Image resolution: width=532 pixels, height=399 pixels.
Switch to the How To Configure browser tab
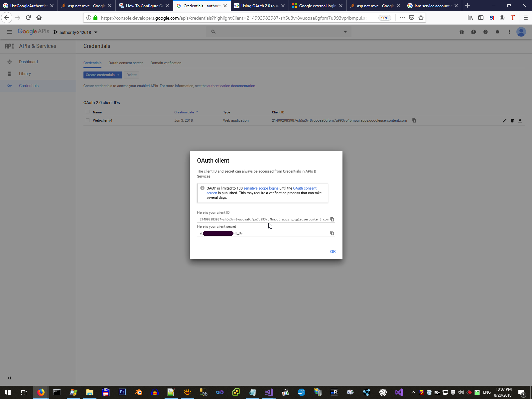144,6
